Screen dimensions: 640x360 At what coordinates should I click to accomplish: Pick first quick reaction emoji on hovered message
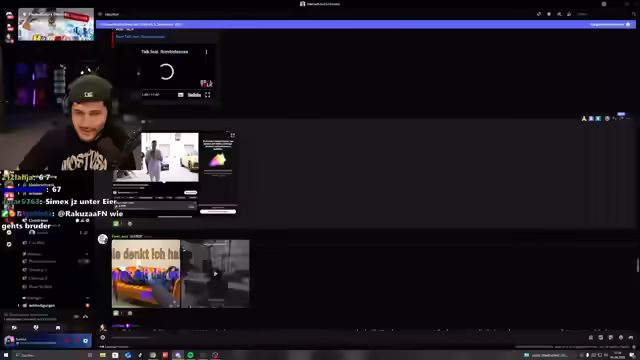point(584,118)
